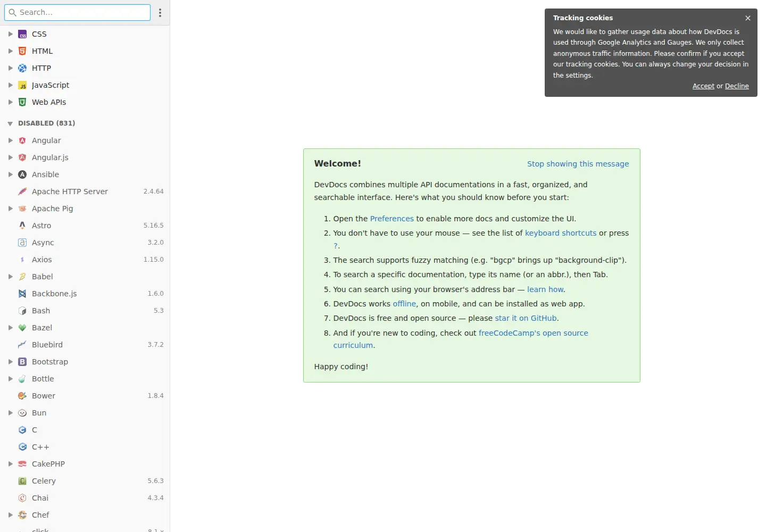This screenshot has width=766, height=532.
Task: Expand the Bootstrap versions arrow
Action: click(10, 362)
